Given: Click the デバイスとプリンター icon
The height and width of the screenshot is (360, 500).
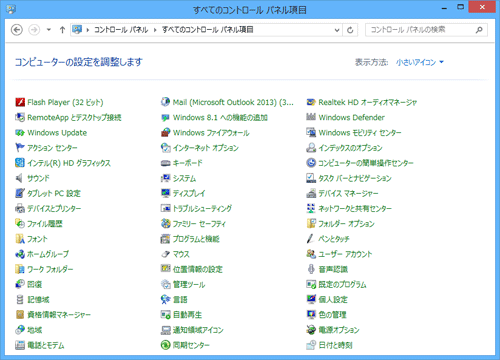Looking at the screenshot, I should (x=20, y=209).
